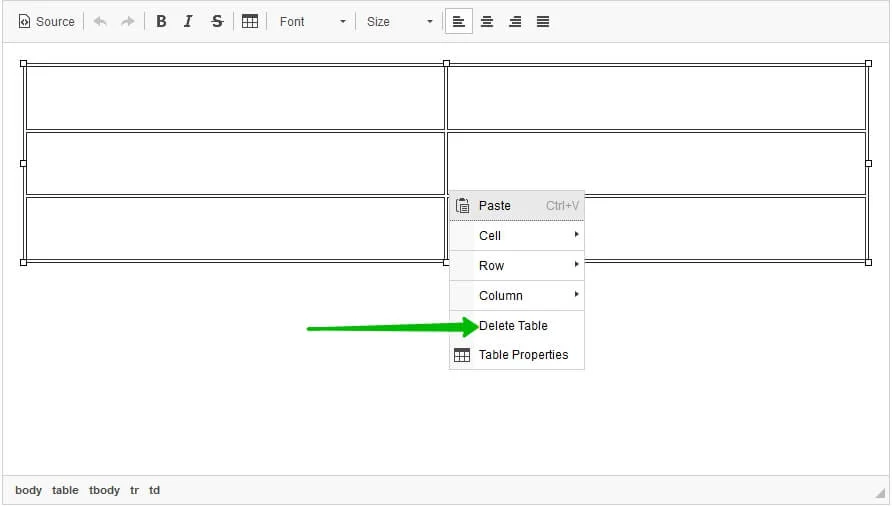Select tr in the elements path
This screenshot has height=506, width=892.
point(134,490)
